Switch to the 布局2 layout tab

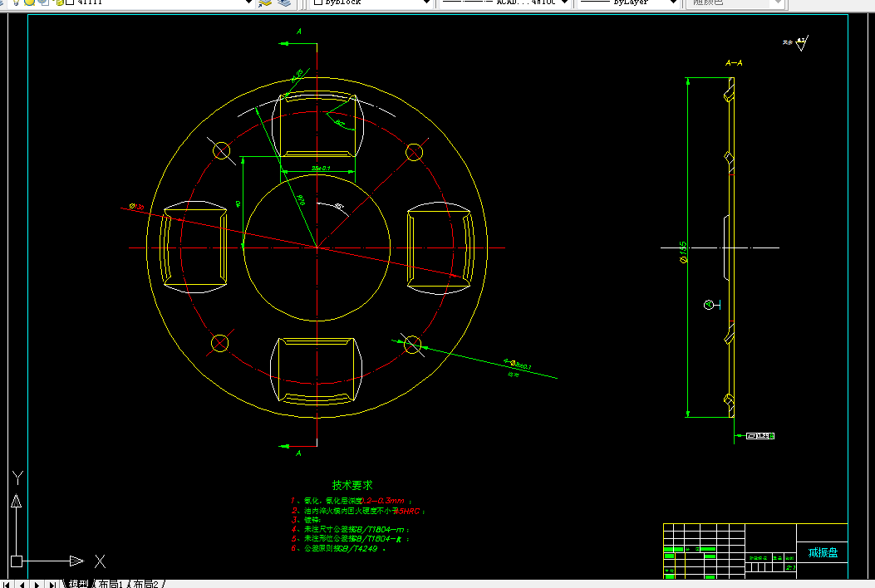(145, 584)
